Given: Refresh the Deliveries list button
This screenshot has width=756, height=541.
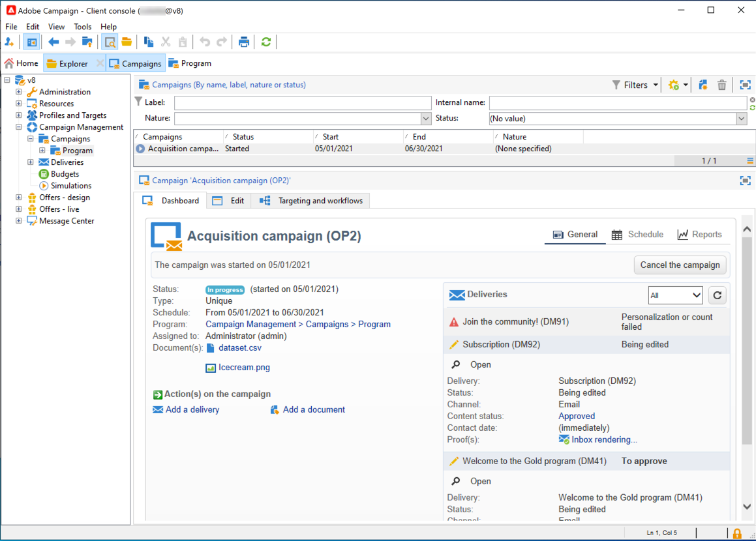Looking at the screenshot, I should (x=718, y=295).
